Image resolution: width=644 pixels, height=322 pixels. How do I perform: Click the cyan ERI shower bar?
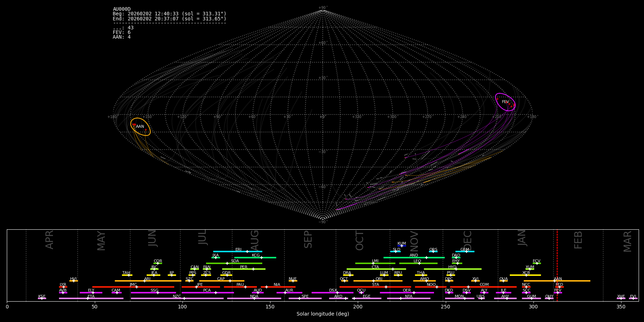[x=238, y=252]
